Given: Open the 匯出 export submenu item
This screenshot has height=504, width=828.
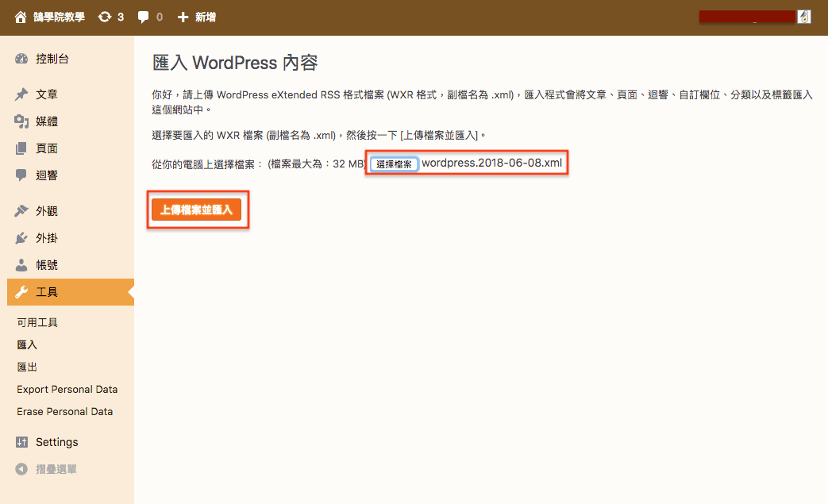Looking at the screenshot, I should coord(27,367).
